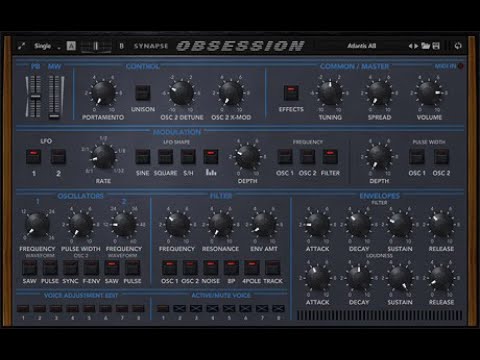Screen dimensions: 480x360
Task: Click the loudness envelope Release knob
Action: click(x=441, y=278)
